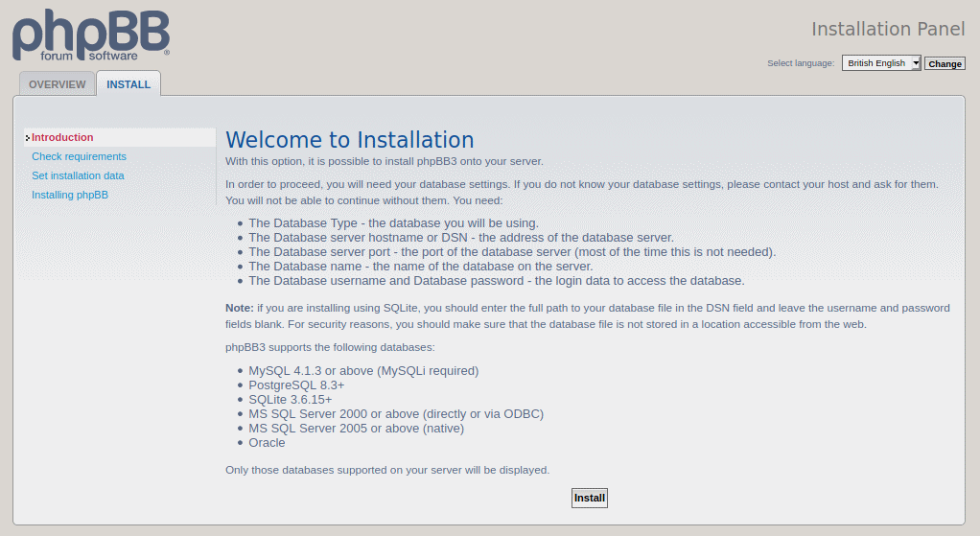Viewport: 980px width, 536px height.
Task: Click the language selector dropdown arrow
Action: click(x=916, y=63)
